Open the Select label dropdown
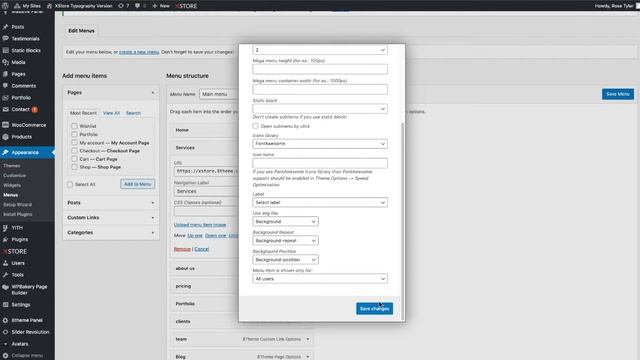 pos(320,202)
